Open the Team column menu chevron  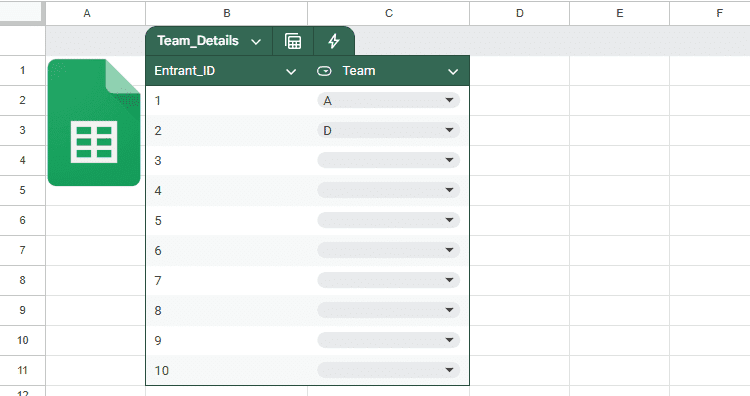click(453, 72)
